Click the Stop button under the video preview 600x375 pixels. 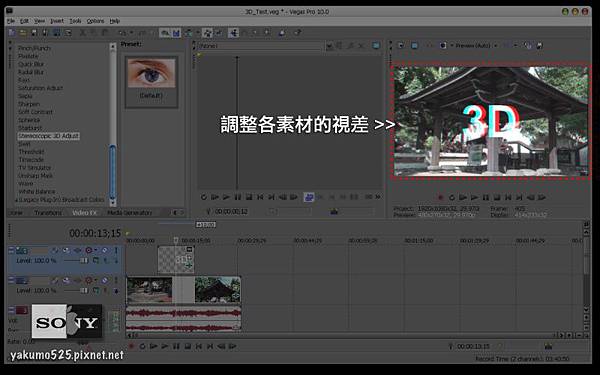coord(497,197)
